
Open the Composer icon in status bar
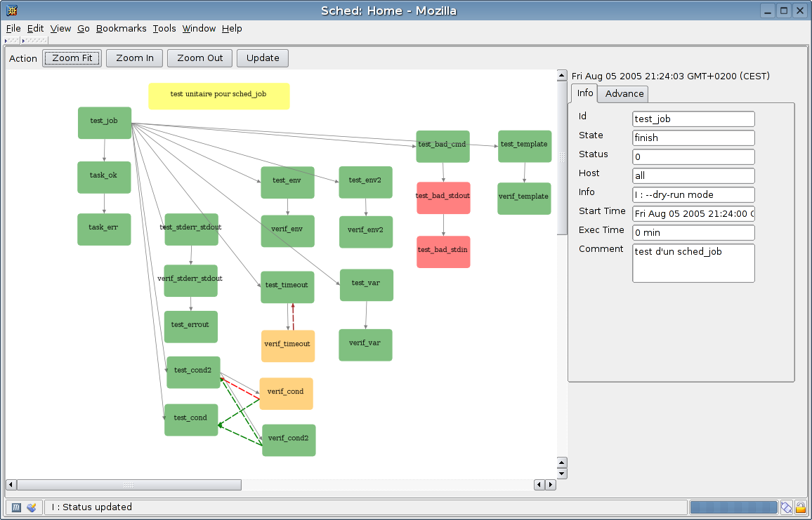[32, 507]
